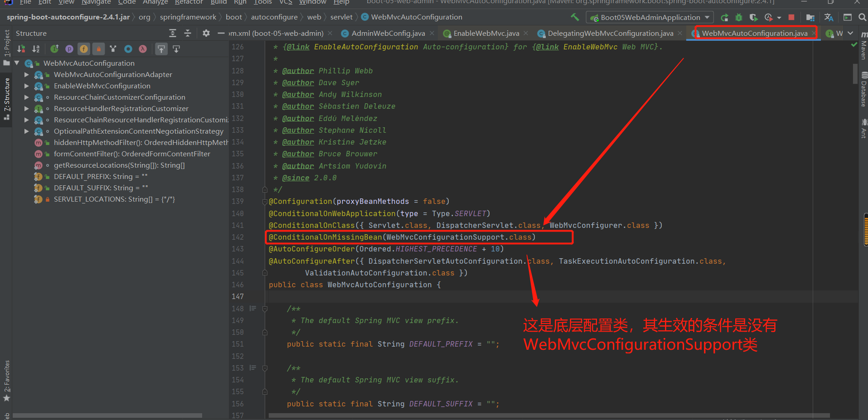Select DEFAULT_PREFIX field in Structure
The width and height of the screenshot is (868, 420).
click(x=91, y=176)
